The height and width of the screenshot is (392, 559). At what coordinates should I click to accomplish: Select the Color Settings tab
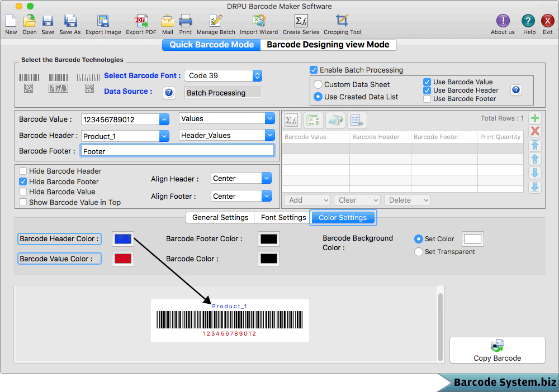pos(343,218)
